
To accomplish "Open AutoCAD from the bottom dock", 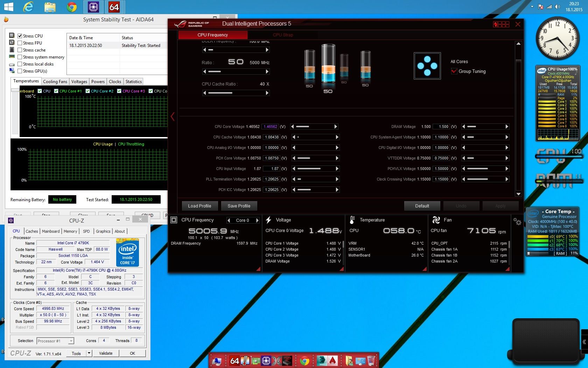I will [x=332, y=361].
